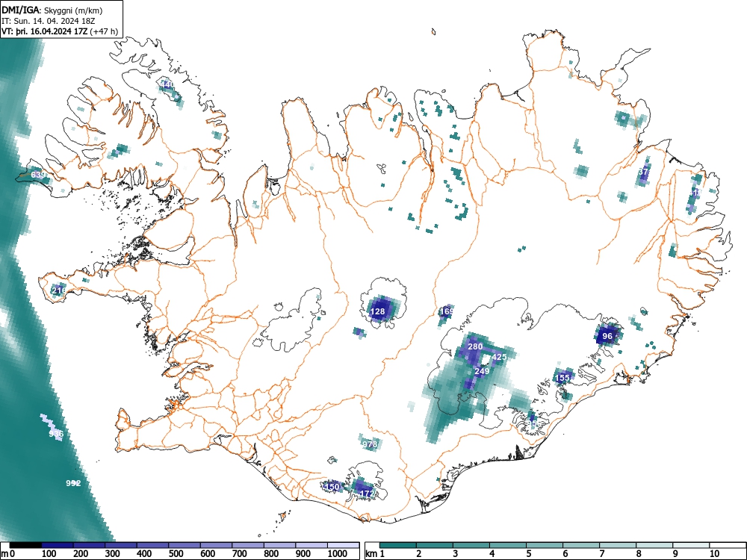The height and width of the screenshot is (560, 747).
Task: Click the 216 label on the western peninsula
Action: point(59,290)
